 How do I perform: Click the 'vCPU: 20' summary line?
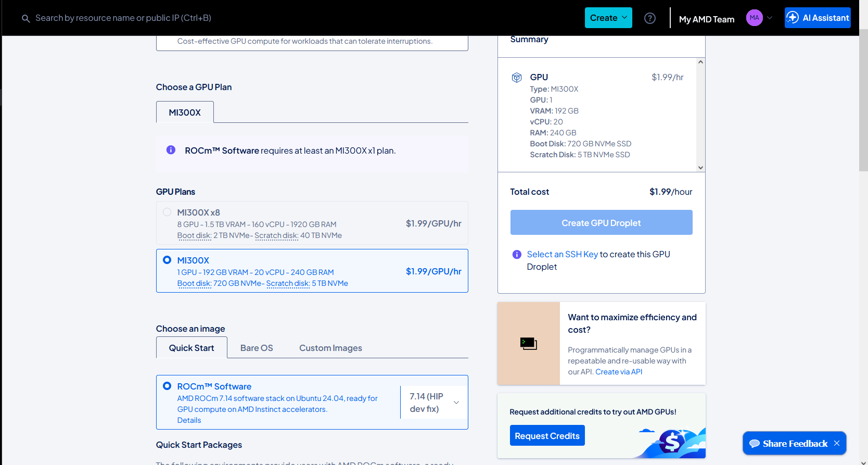[x=546, y=122]
